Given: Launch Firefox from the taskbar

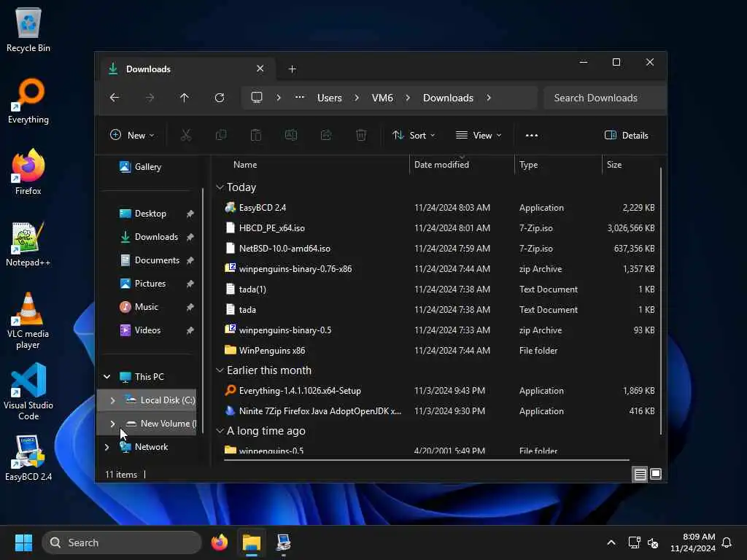Looking at the screenshot, I should pyautogui.click(x=220, y=542).
